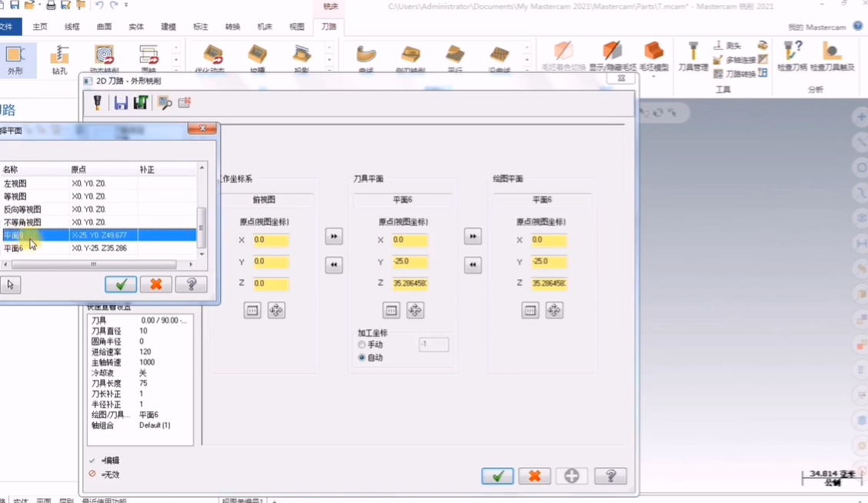Click pick-origin icon under working coordinate system
The height and width of the screenshot is (503, 868).
pos(275,311)
